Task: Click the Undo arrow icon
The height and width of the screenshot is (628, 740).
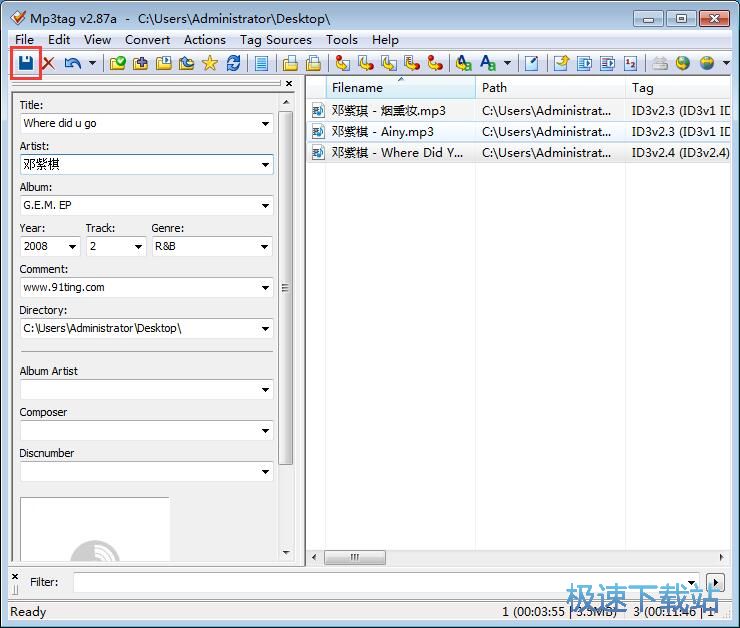Action: (73, 63)
